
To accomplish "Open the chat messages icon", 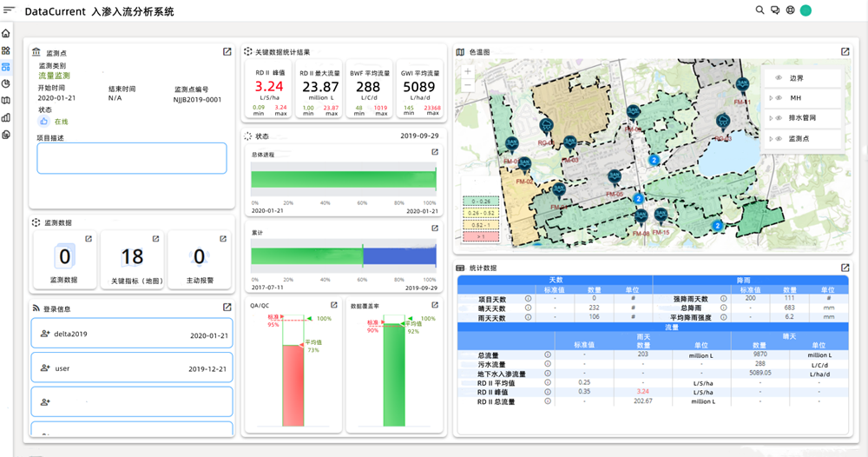I will (x=774, y=10).
